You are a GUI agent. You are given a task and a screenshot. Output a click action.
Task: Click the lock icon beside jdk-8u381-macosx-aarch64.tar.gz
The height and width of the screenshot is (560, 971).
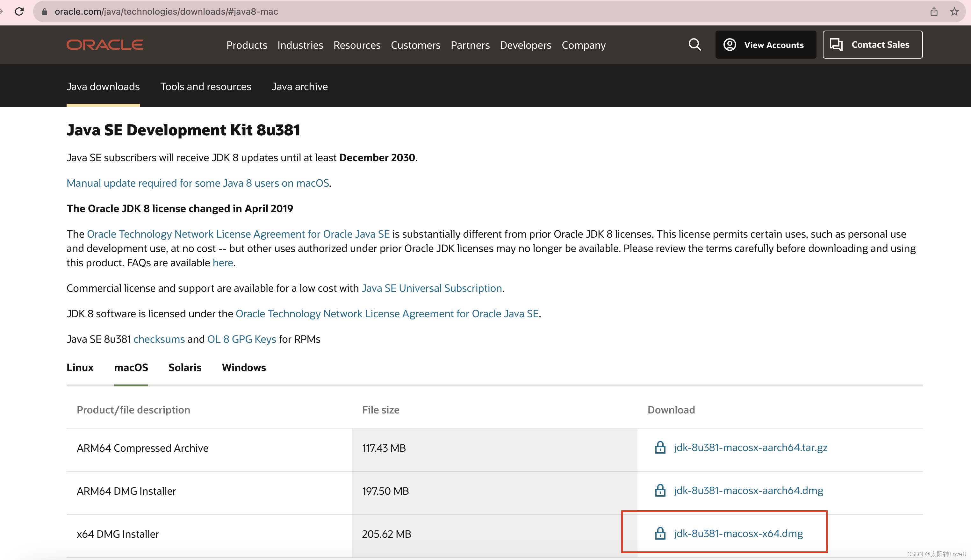tap(660, 447)
